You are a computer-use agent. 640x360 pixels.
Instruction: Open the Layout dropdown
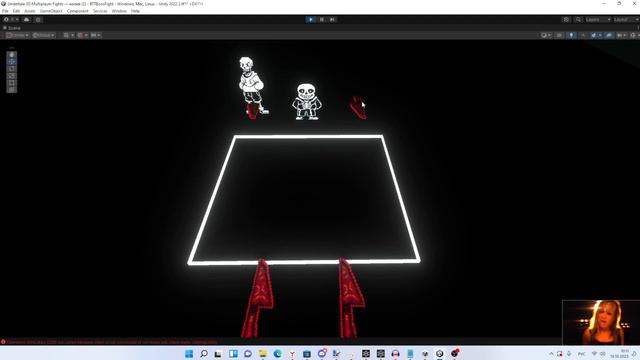(626, 19)
